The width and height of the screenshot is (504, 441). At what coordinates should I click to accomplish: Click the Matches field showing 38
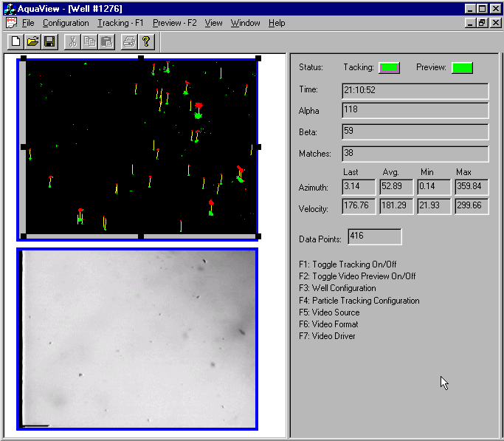(x=415, y=154)
